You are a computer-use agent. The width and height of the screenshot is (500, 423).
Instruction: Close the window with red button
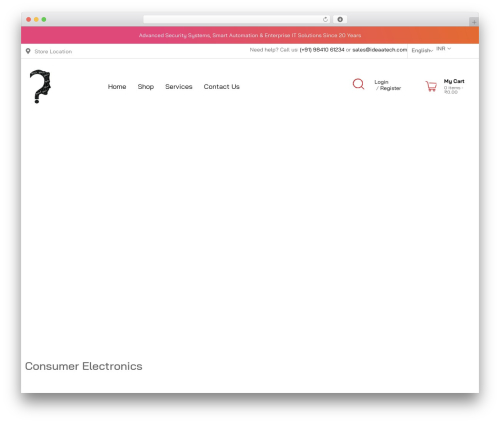click(x=29, y=19)
